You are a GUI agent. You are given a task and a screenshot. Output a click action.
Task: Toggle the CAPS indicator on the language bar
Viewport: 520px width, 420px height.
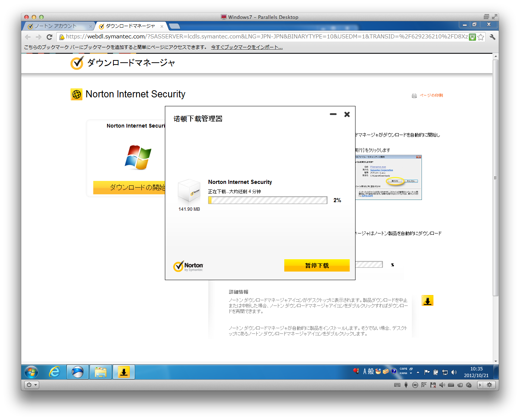click(404, 369)
